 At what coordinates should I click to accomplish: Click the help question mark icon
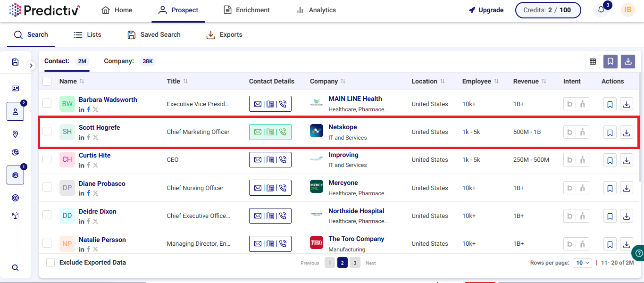pyautogui.click(x=638, y=253)
